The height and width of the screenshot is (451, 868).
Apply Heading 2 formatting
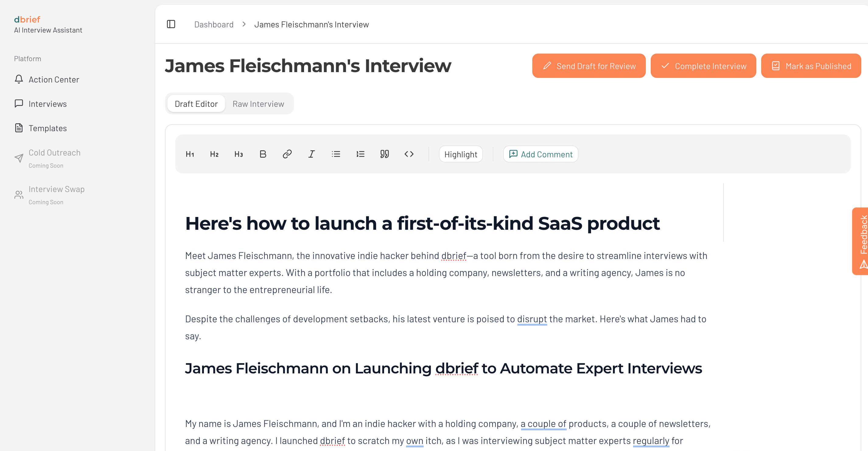coord(214,154)
